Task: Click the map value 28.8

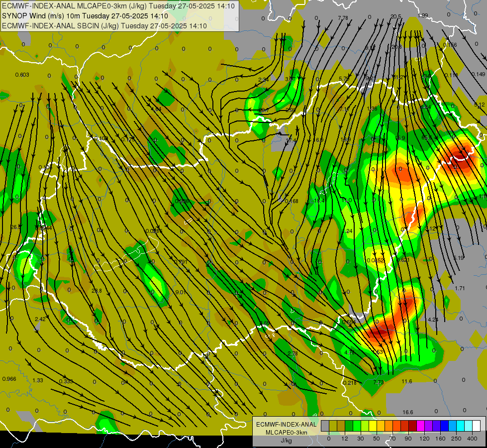Action: (97, 291)
